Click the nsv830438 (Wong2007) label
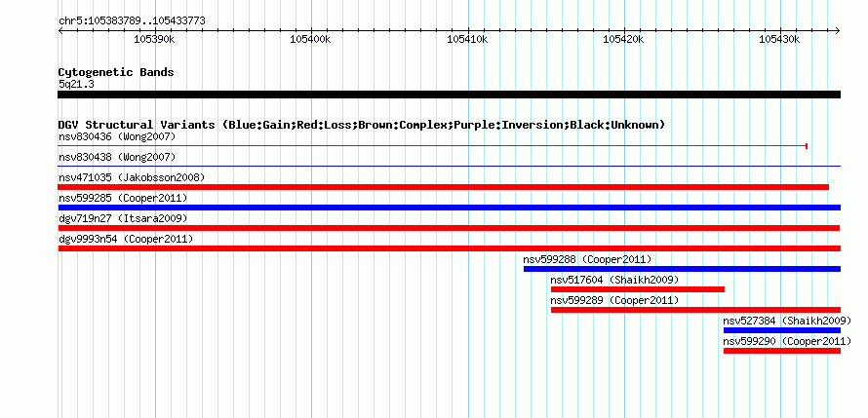Viewport: 868px width, 418px height. [117, 157]
